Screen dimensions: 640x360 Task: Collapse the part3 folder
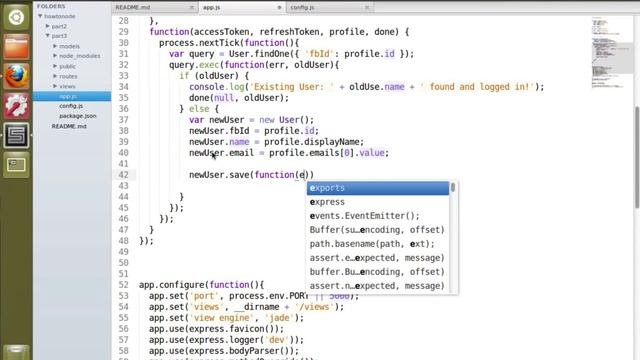point(48,36)
